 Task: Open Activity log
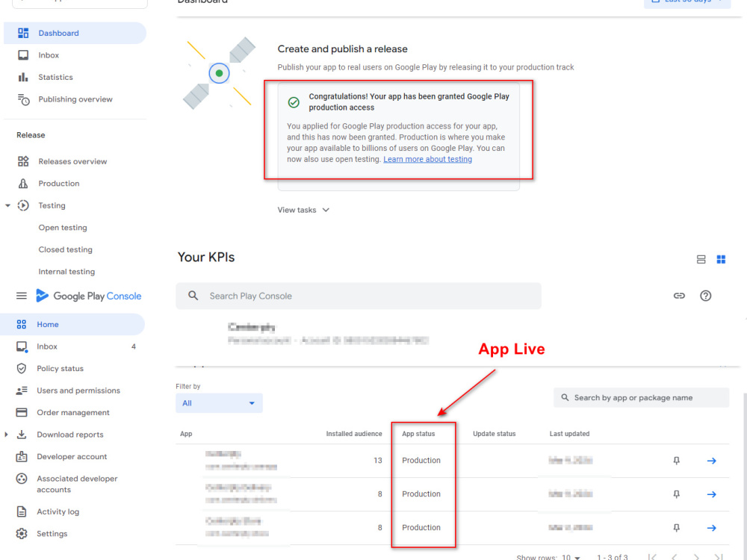pos(58,512)
